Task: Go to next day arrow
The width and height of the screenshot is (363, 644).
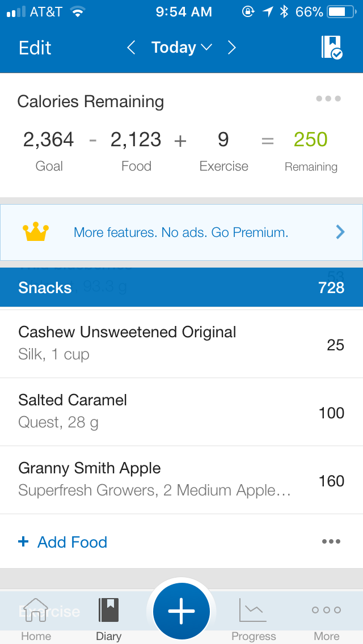Action: (231, 48)
